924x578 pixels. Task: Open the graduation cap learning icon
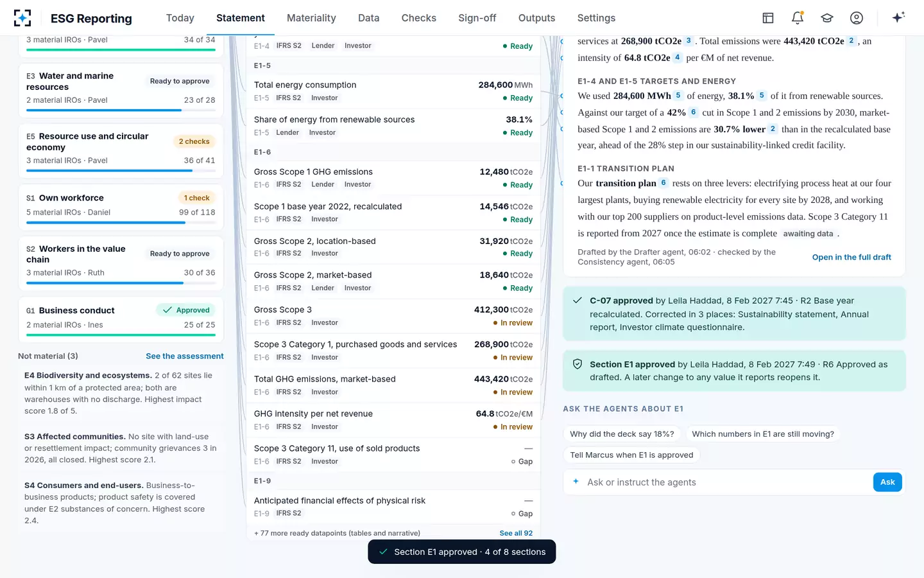point(827,18)
